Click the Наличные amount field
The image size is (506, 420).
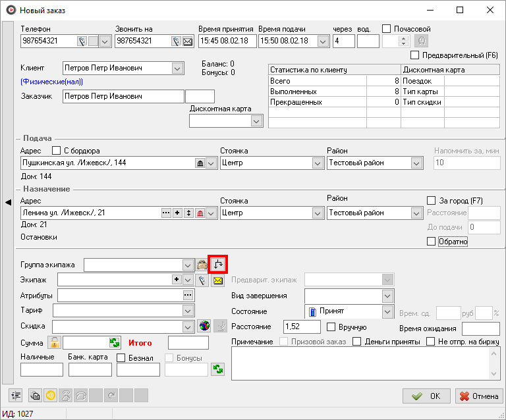pos(42,370)
